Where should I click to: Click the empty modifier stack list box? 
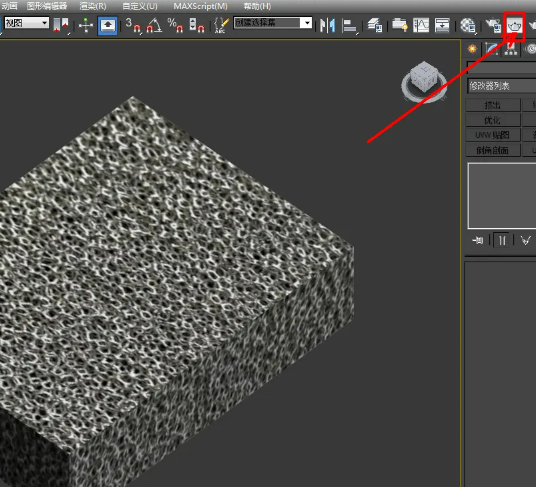point(502,196)
